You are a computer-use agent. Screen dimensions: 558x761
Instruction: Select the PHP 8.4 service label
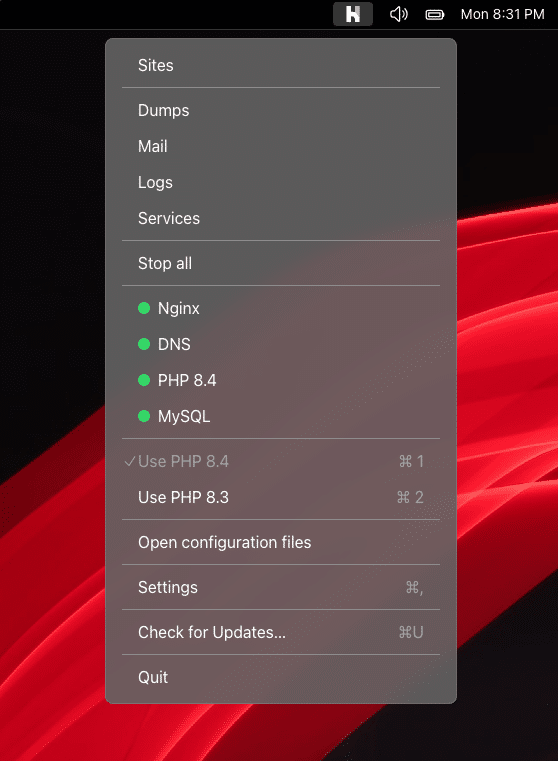187,380
